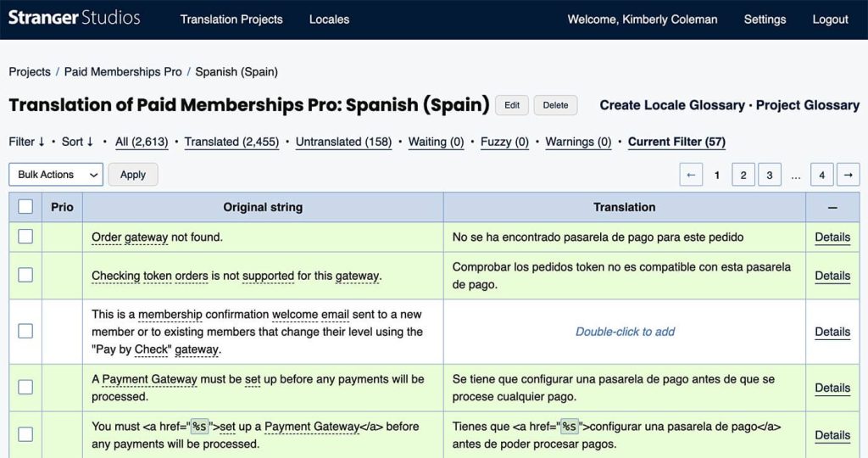Click the Prio column header

pyautogui.click(x=62, y=207)
